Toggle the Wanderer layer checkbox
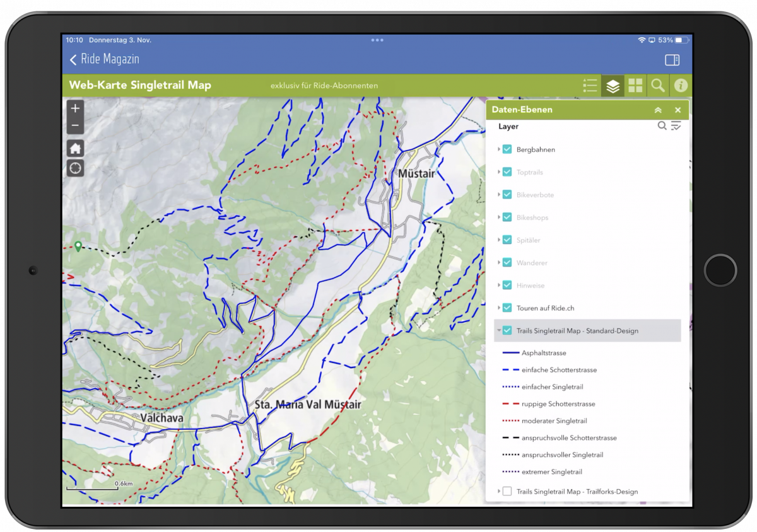This screenshot has height=532, width=757. 507,263
